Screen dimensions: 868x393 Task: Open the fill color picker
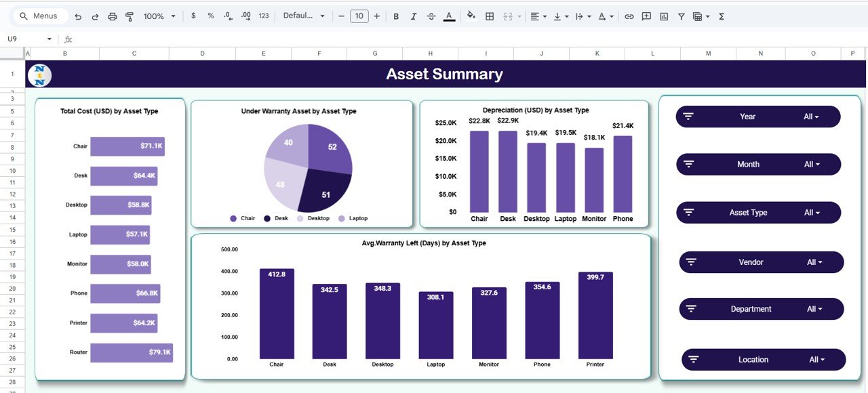[x=471, y=16]
